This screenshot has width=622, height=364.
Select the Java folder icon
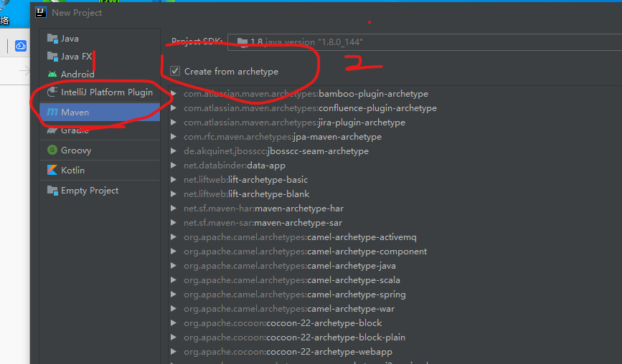coord(52,38)
